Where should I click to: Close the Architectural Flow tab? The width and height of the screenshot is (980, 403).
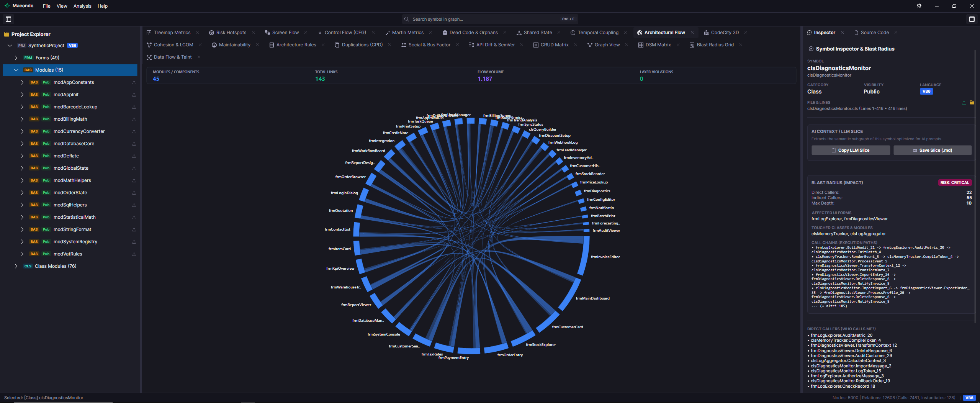coord(692,33)
